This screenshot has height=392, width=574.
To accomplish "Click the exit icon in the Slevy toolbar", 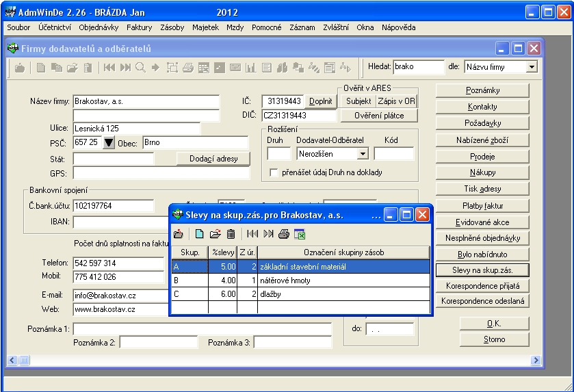I will coord(179,234).
